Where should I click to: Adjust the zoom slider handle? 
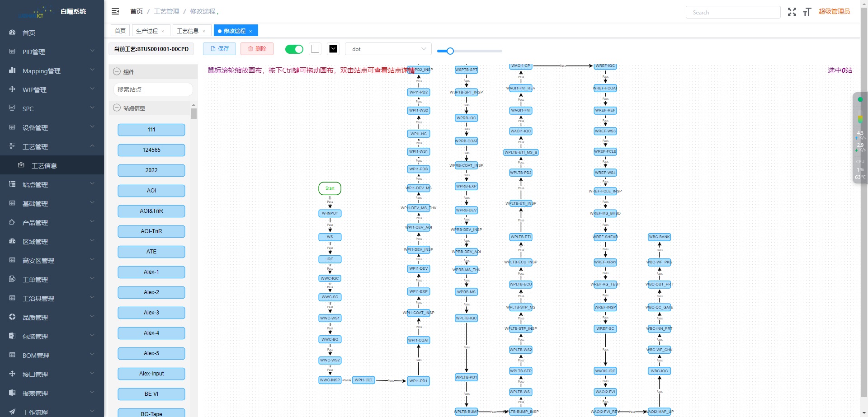tap(450, 51)
